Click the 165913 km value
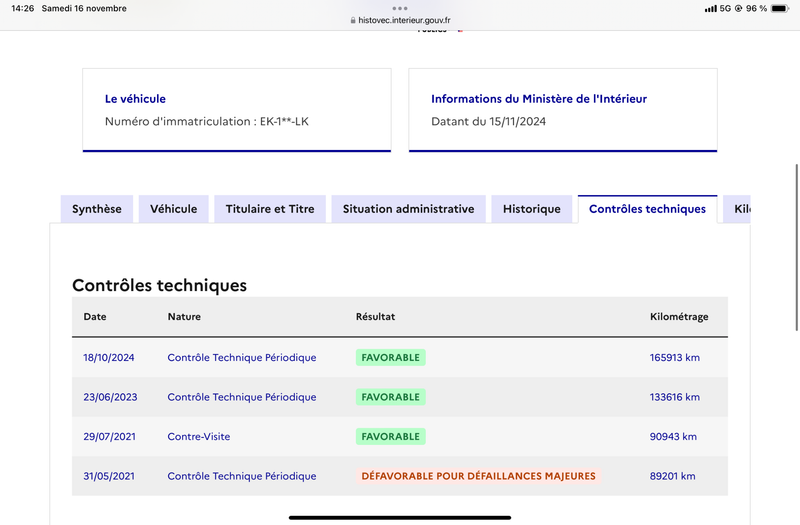This screenshot has height=525, width=800. (674, 358)
